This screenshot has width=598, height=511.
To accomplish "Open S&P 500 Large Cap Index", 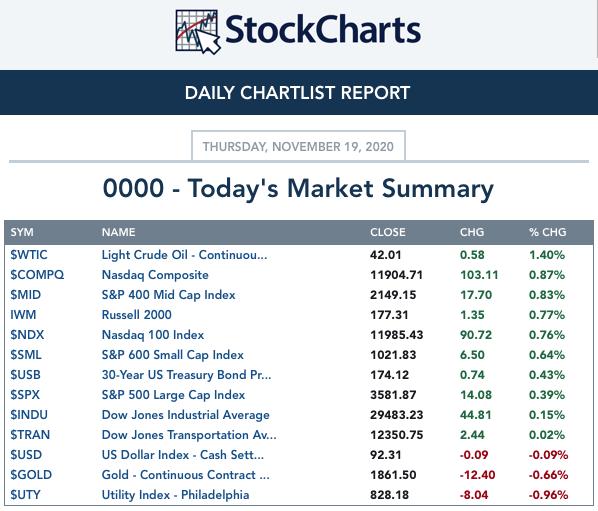I will (x=173, y=395).
